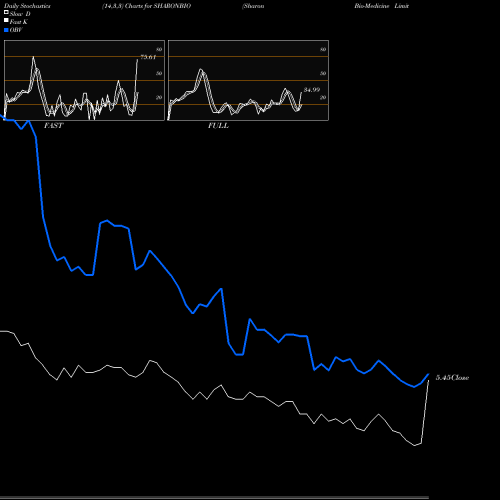Click the 79.61 value in FAST chart
Image resolution: width=500 pixels, height=500 pixels.
point(148,57)
